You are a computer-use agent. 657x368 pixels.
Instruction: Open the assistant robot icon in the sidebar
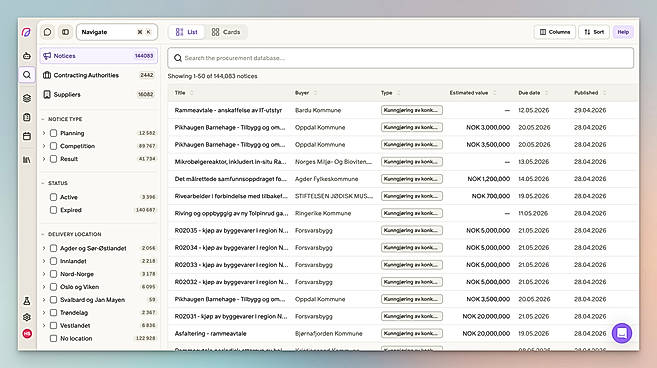point(27,56)
